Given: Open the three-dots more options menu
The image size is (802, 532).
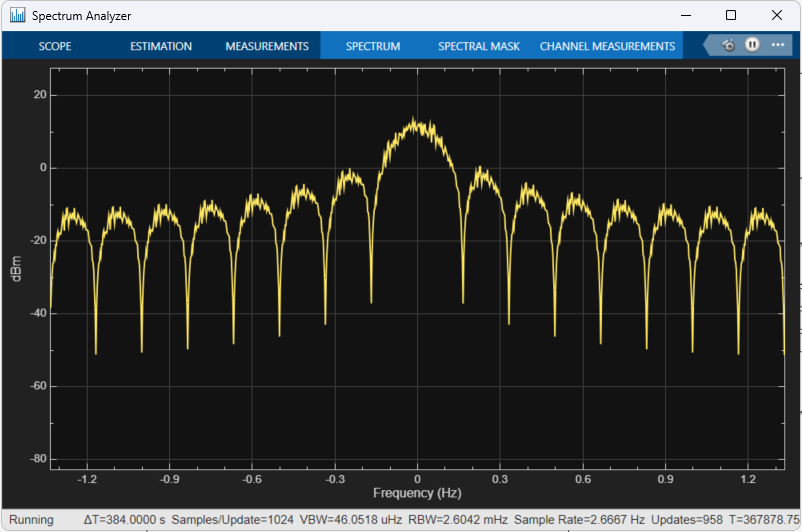Looking at the screenshot, I should click(778, 45).
